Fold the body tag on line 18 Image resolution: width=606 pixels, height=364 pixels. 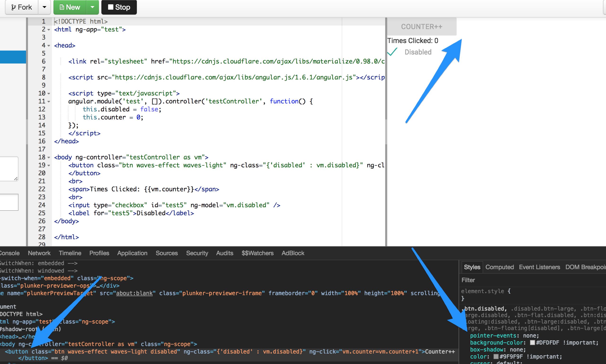49,158
